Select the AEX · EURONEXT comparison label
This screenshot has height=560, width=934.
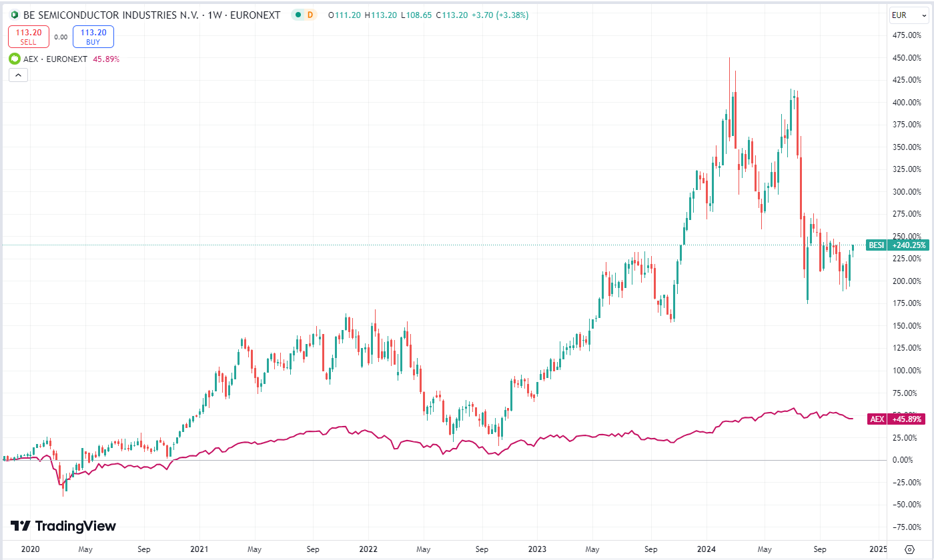click(x=55, y=59)
